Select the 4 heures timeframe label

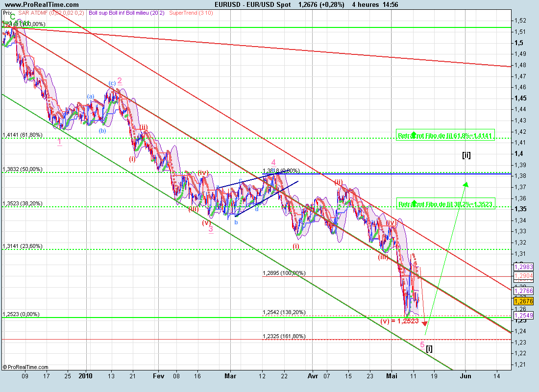click(x=366, y=5)
